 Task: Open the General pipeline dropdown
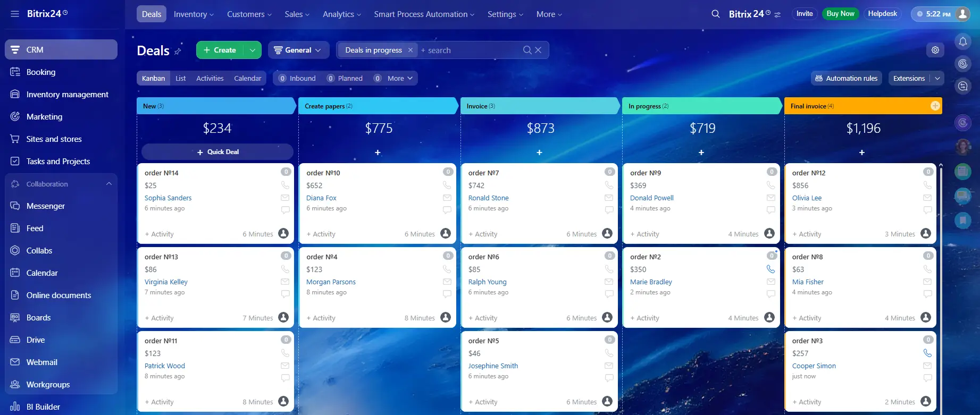pos(298,50)
